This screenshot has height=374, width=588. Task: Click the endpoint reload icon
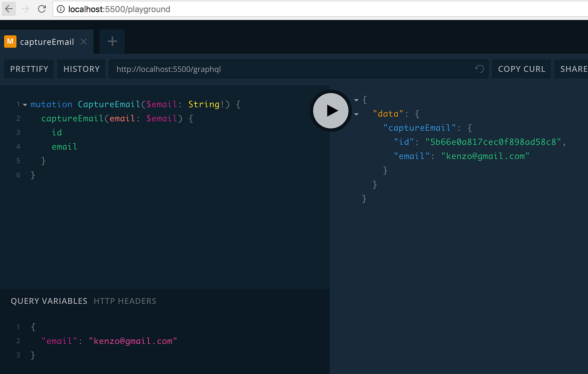coord(479,69)
